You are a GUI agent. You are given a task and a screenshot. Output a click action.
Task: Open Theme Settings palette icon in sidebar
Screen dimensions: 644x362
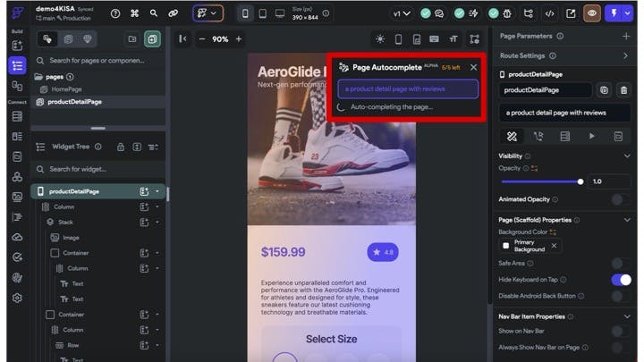pyautogui.click(x=17, y=278)
